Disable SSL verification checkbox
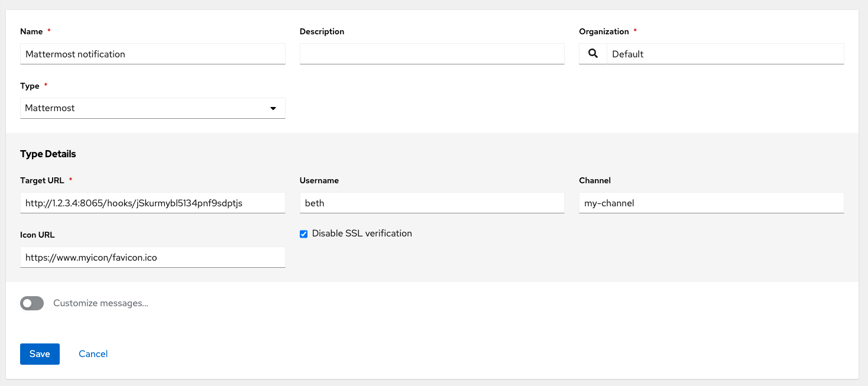 tap(303, 233)
